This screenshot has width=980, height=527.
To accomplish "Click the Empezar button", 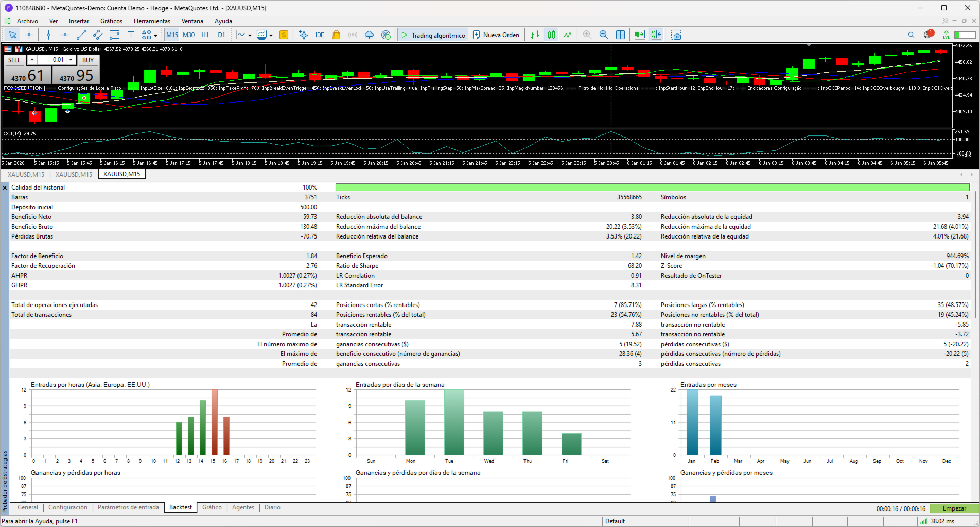I will 954,508.
